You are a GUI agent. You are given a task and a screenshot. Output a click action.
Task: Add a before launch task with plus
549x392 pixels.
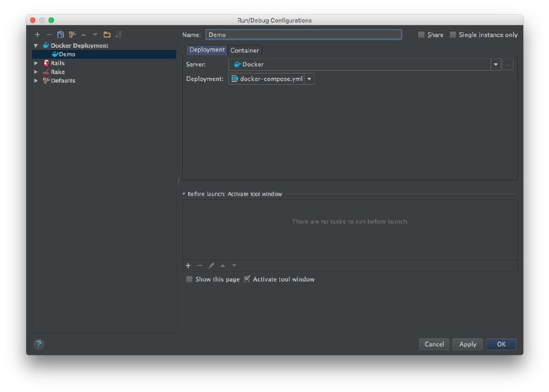(188, 266)
